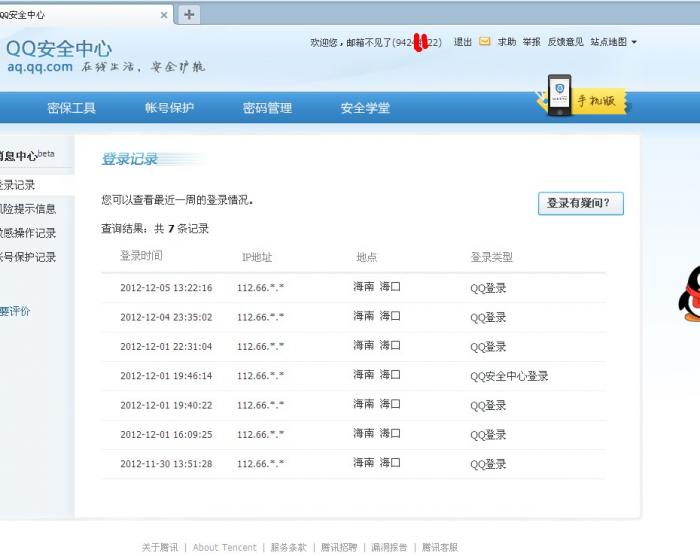Select login time 2012-12-01 19:46:14
This screenshot has width=700, height=556.
tap(166, 376)
